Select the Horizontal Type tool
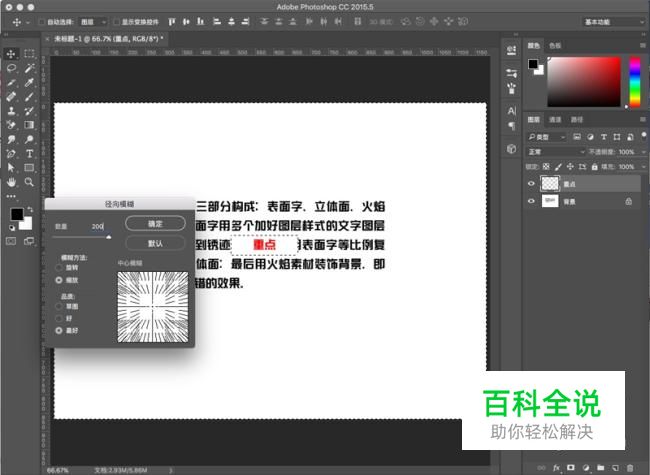 [x=29, y=154]
